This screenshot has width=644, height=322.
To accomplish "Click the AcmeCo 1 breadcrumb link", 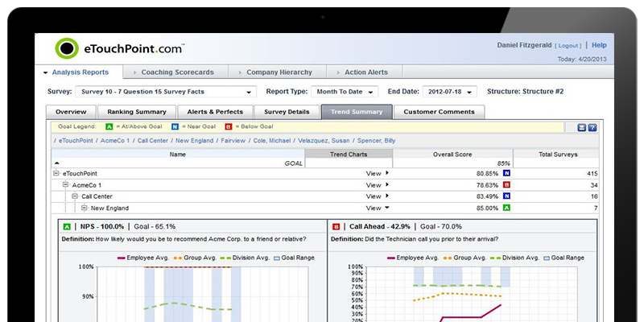I will tap(115, 140).
